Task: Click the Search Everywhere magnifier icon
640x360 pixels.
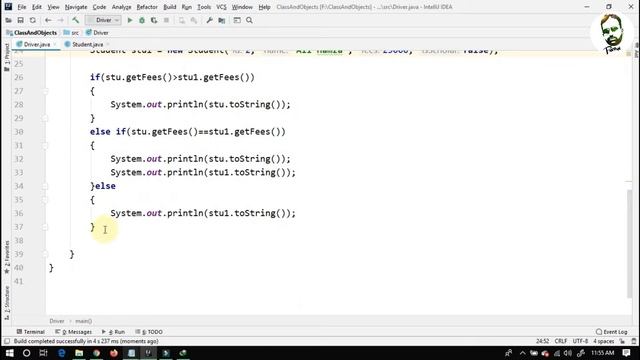Action: click(249, 20)
